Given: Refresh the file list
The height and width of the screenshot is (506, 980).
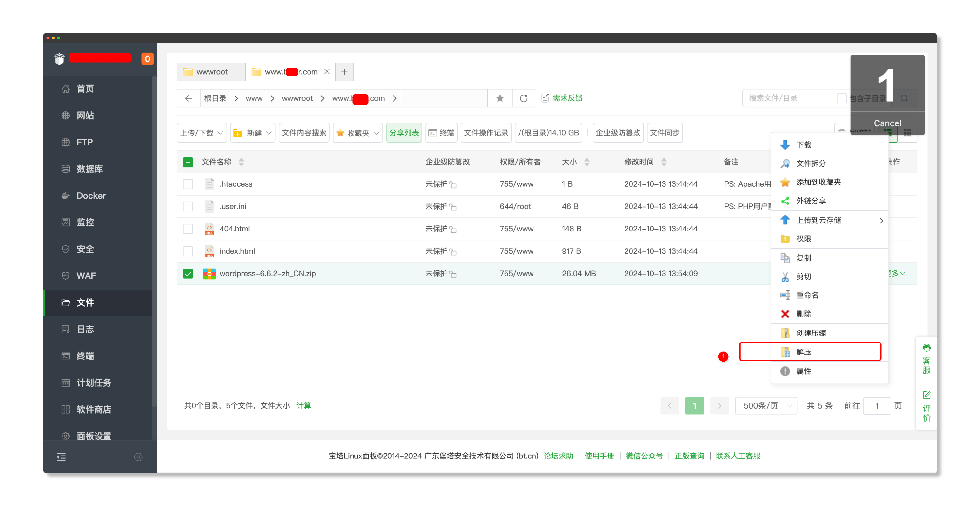Looking at the screenshot, I should pyautogui.click(x=523, y=98).
